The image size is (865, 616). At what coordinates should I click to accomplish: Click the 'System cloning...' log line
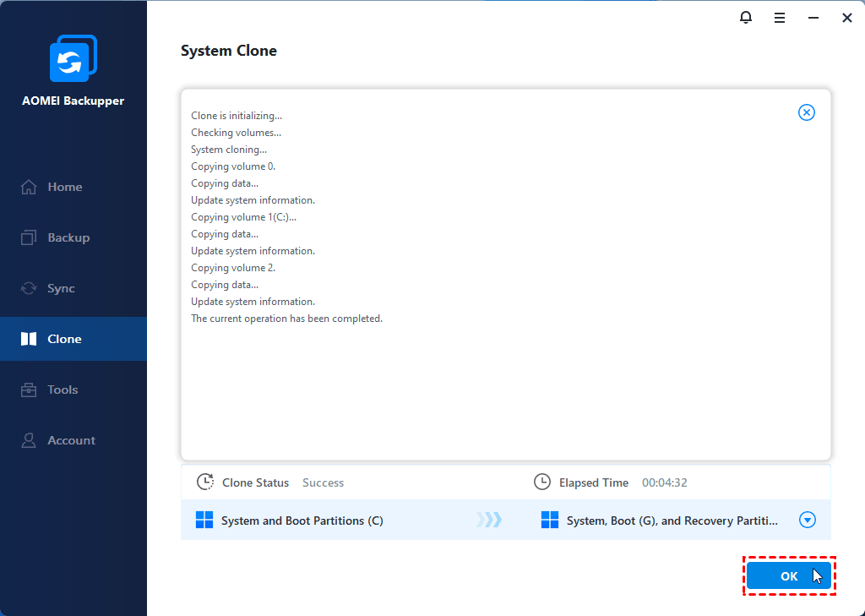pyautogui.click(x=229, y=150)
